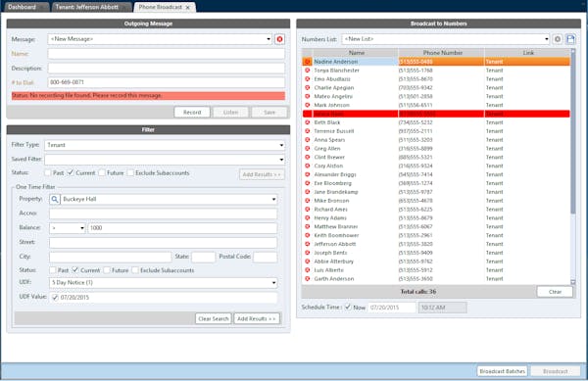Screen dimensions: 588x381
Task: Remove Anna Spears via red icon
Action: (308, 140)
